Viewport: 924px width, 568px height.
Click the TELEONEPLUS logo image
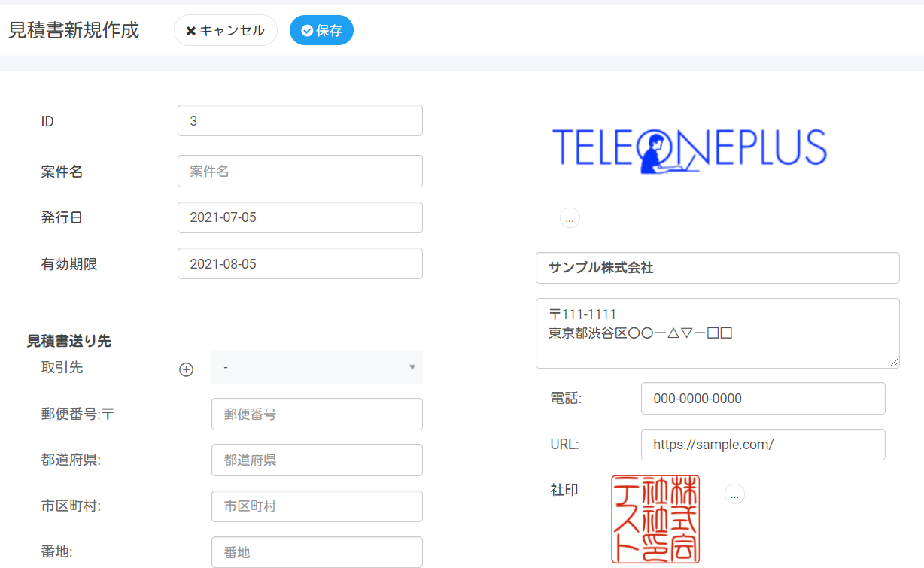pos(689,150)
